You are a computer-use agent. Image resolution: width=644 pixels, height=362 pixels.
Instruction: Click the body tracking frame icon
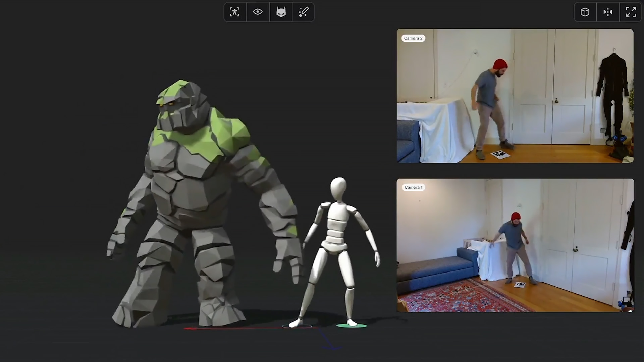pyautogui.click(x=235, y=12)
